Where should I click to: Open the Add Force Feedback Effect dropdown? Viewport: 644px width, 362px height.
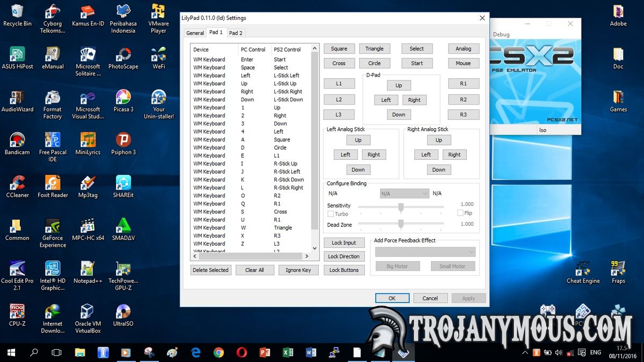tap(425, 252)
